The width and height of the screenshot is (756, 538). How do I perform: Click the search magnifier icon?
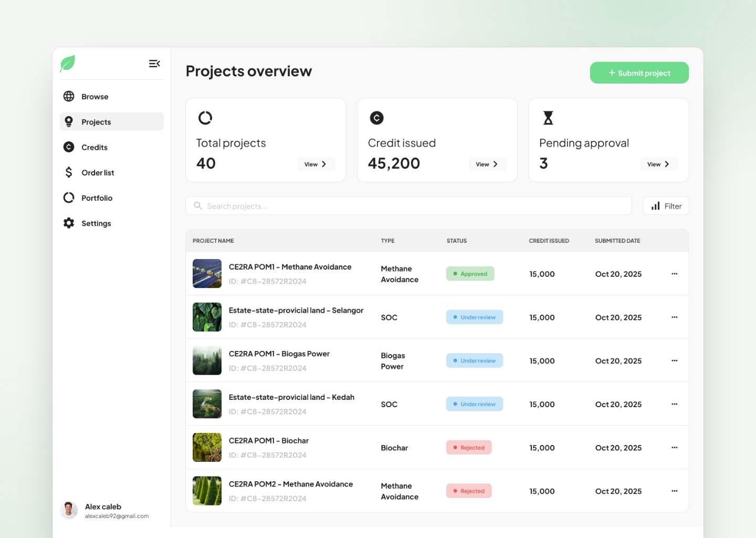(198, 205)
